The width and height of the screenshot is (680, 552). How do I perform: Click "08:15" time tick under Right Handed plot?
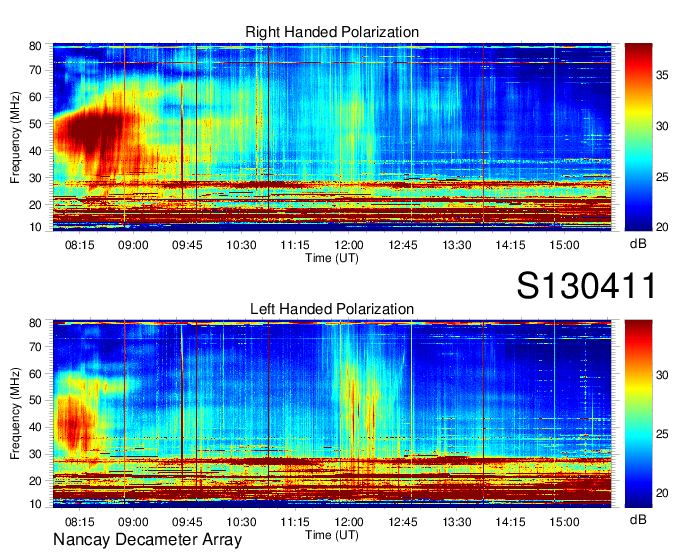[79, 245]
